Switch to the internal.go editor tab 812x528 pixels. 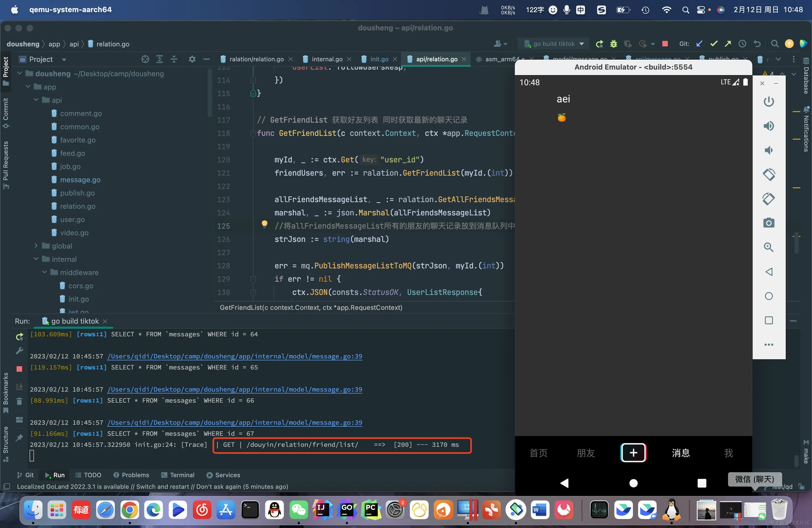(x=327, y=59)
